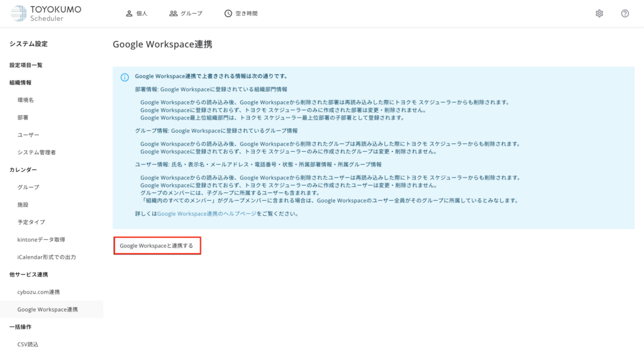Click Google Workspaceと連携する button

tap(157, 246)
